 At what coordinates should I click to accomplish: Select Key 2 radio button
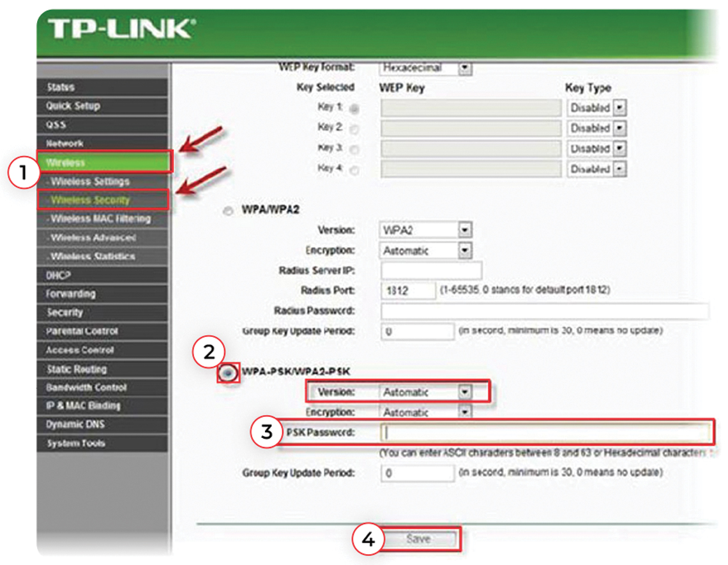[354, 129]
